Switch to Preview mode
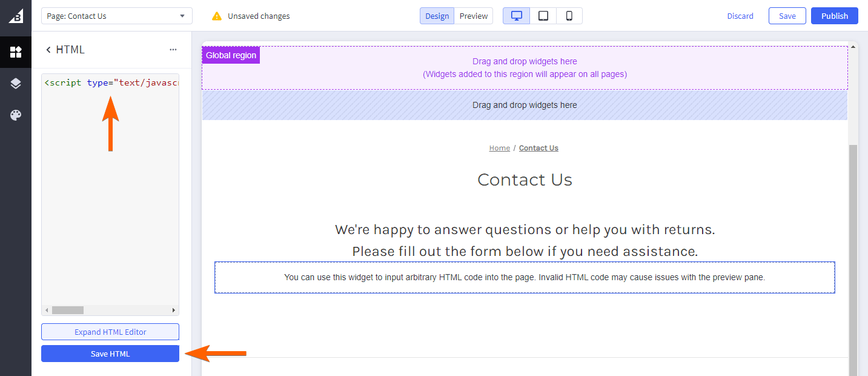This screenshot has width=868, height=376. [x=474, y=16]
